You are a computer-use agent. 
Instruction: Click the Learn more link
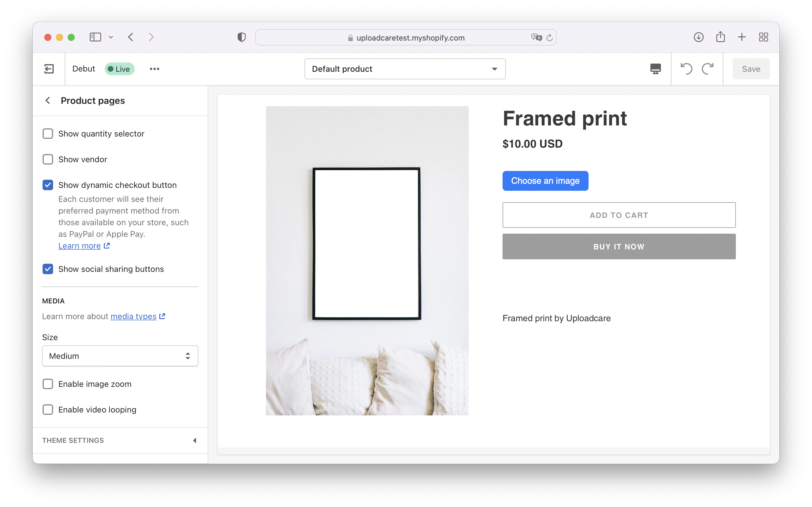coord(79,245)
